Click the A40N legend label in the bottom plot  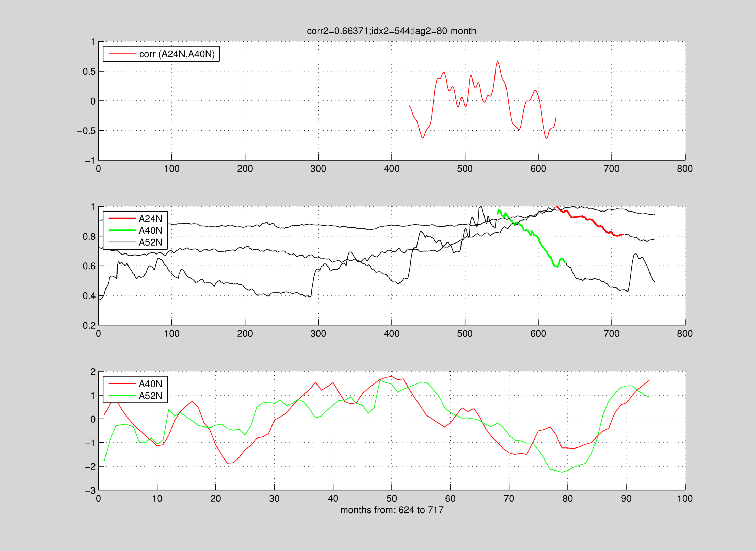pos(150,384)
